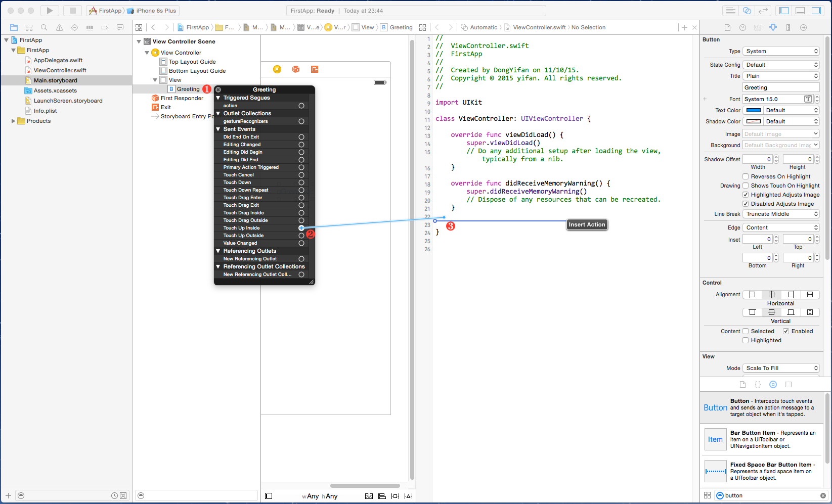Uncheck Highlighted Adjusts Image

point(746,195)
